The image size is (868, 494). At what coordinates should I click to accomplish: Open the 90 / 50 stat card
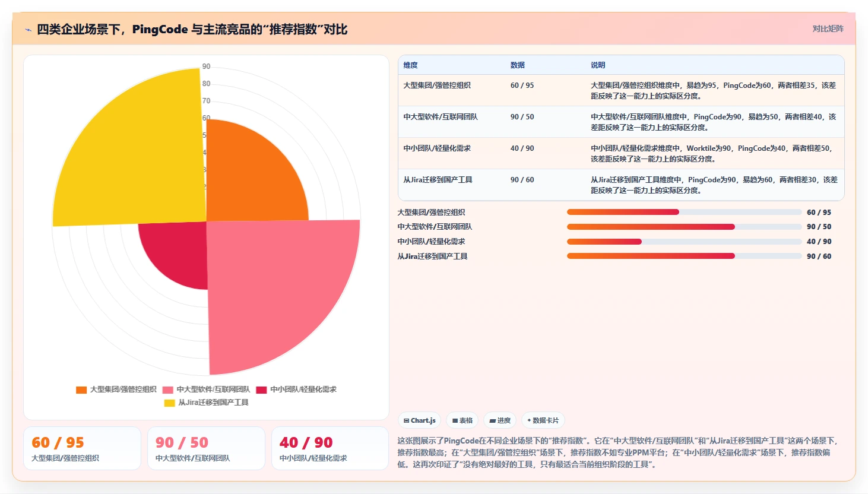pos(206,448)
